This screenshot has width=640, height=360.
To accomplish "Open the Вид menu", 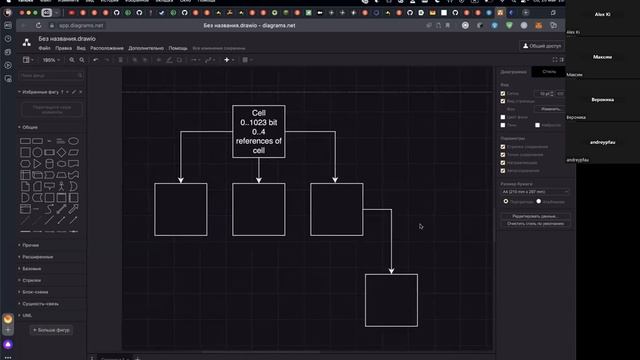I will (81, 48).
